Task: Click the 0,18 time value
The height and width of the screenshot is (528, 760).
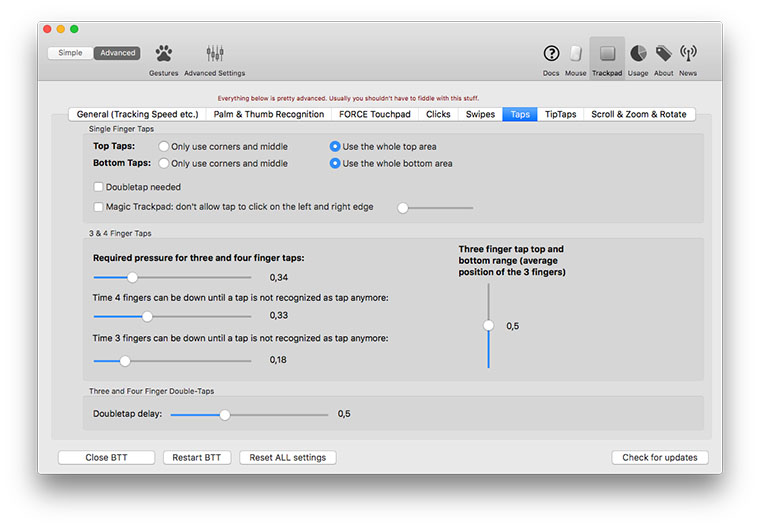Action: coord(278,360)
